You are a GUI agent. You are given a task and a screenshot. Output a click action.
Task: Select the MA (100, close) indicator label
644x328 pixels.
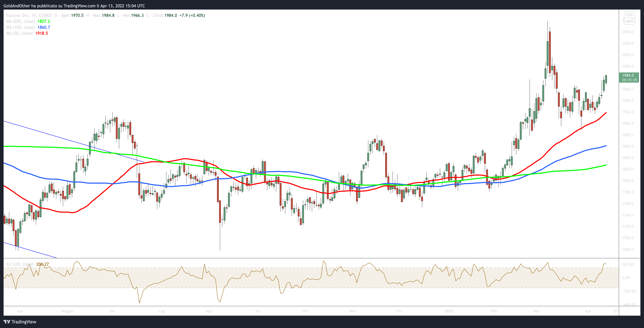pyautogui.click(x=21, y=28)
